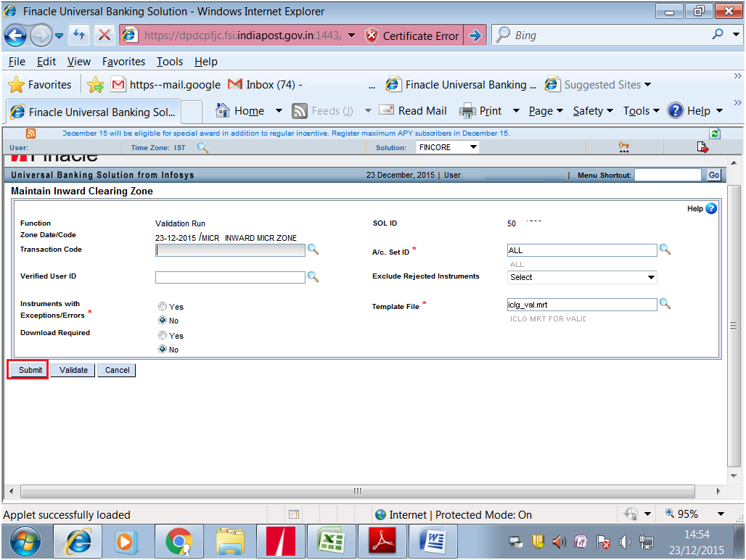746x560 pixels.
Task: Open the A/c. Set ID lookup magnifier
Action: pyautogui.click(x=665, y=249)
